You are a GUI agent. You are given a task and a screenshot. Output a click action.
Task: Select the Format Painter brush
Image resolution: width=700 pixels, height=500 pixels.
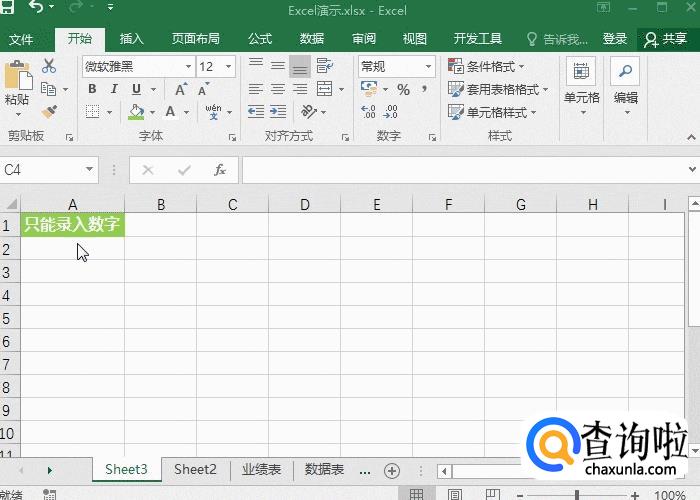point(49,112)
